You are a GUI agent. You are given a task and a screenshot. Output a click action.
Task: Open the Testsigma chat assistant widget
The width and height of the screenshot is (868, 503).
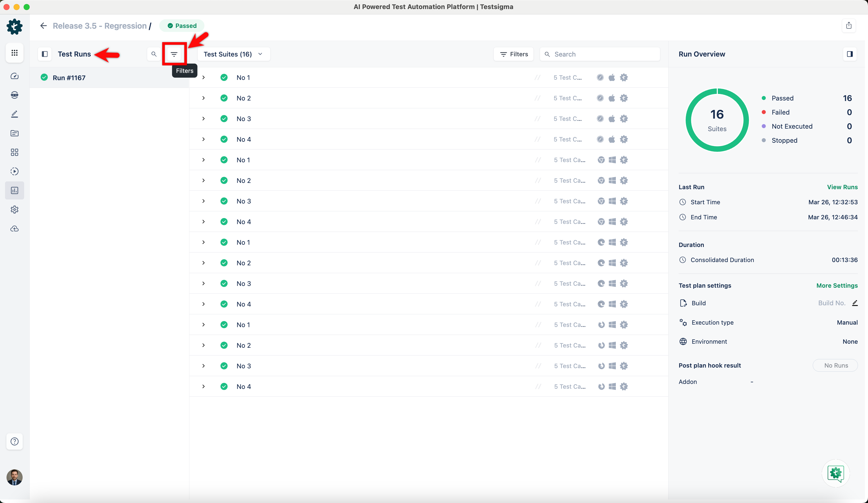point(835,473)
